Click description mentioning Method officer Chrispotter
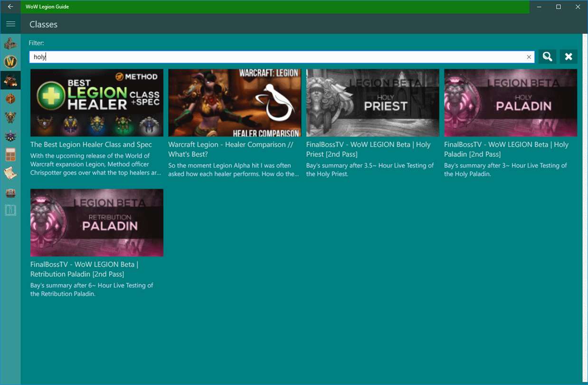The width and height of the screenshot is (588, 385). coord(96,164)
